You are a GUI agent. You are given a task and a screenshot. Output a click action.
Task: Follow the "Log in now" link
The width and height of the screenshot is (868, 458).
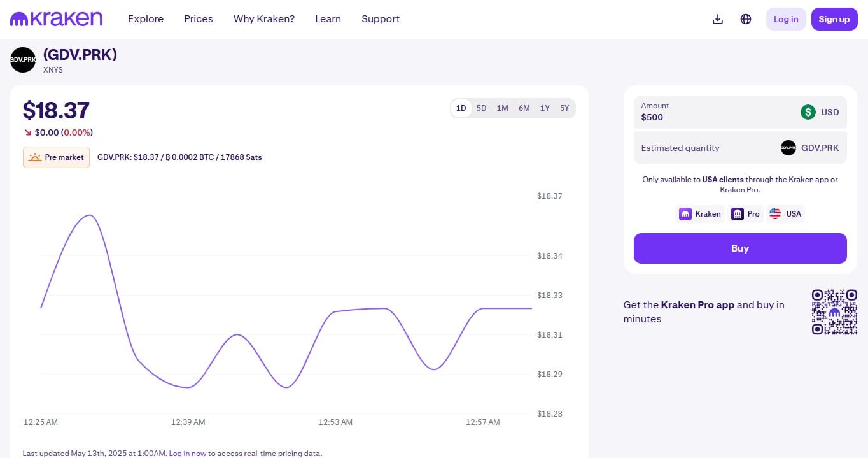(x=188, y=454)
